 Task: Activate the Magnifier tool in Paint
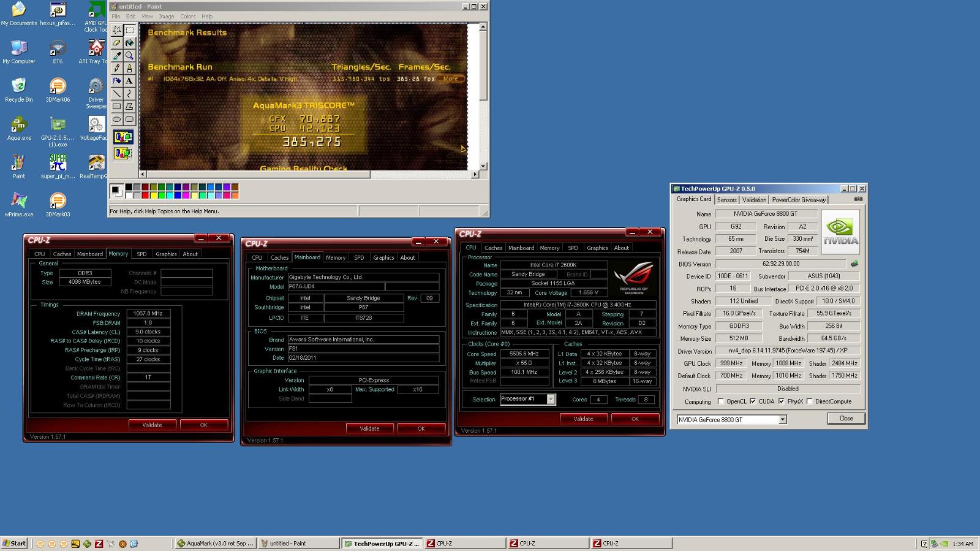pos(129,55)
